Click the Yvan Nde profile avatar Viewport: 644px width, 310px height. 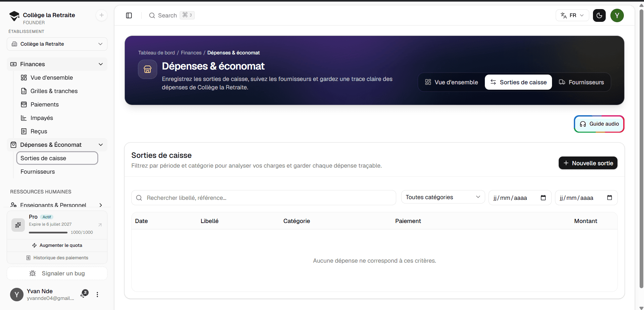[17, 295]
